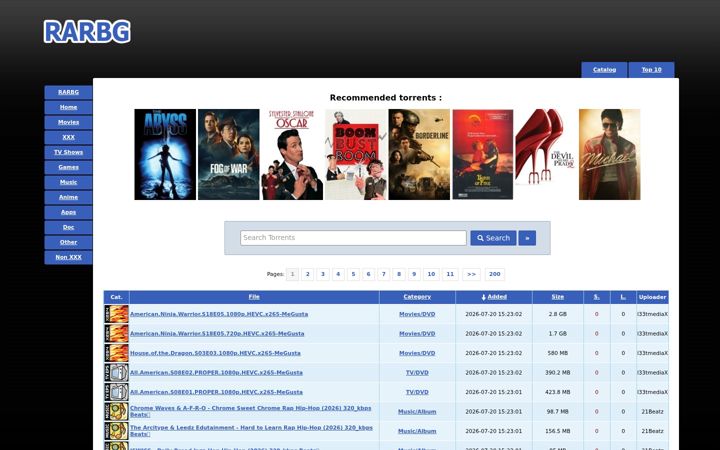Sort by S. seeders column

596,297
